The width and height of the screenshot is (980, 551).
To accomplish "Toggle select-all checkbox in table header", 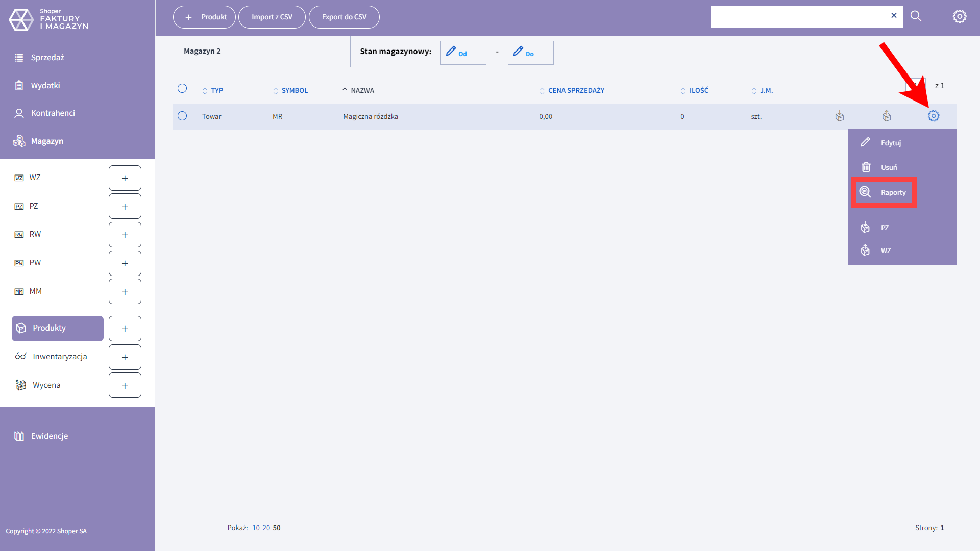I will click(x=182, y=89).
